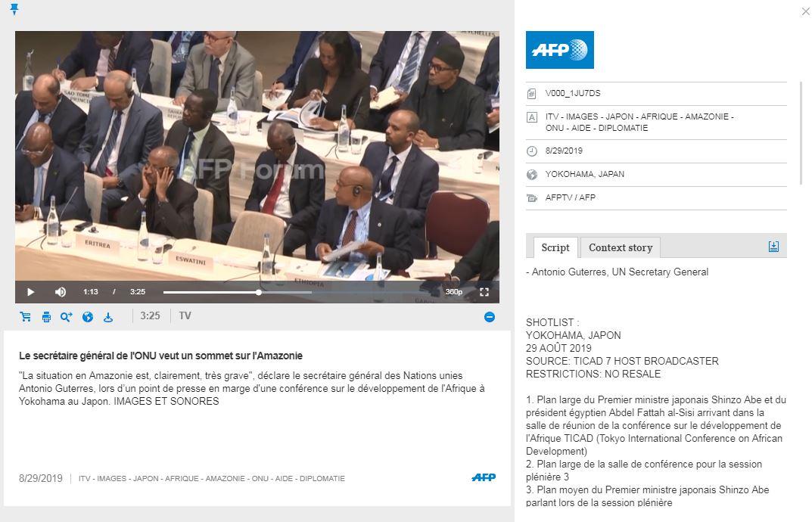Screen dimensions: 812x522
Task: Click the print icon
Action: click(47, 317)
